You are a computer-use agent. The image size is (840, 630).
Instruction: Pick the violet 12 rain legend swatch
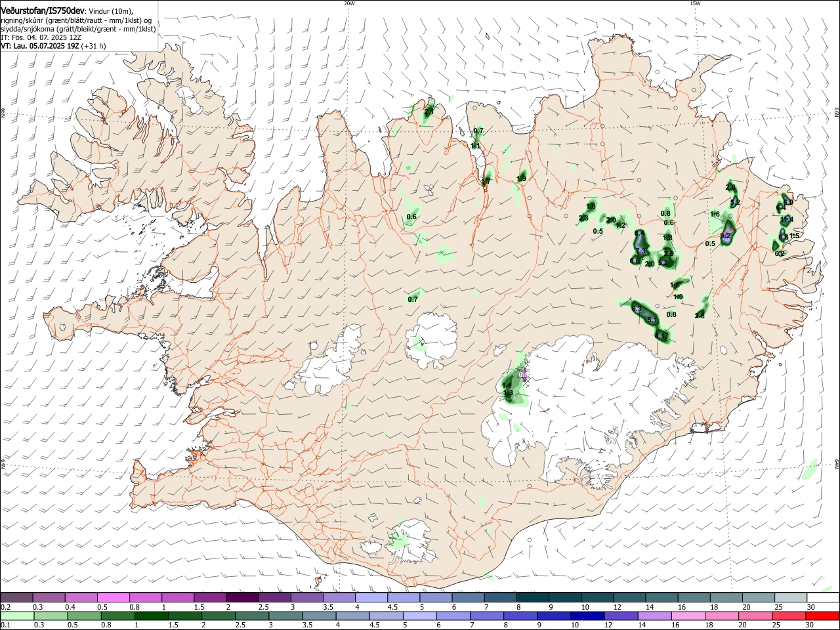click(620, 616)
